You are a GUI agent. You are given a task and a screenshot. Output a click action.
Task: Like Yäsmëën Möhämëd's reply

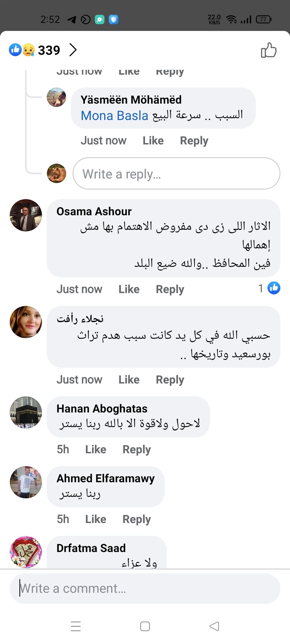pyautogui.click(x=153, y=141)
